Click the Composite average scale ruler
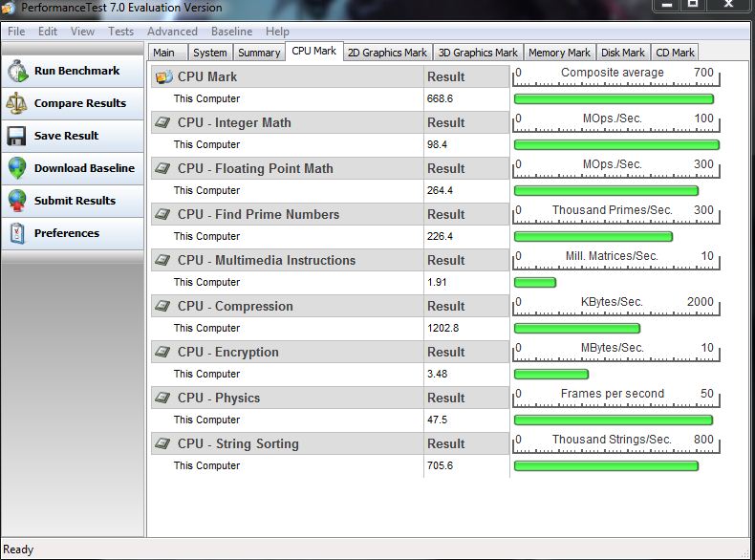The width and height of the screenshot is (755, 560). pos(616,76)
